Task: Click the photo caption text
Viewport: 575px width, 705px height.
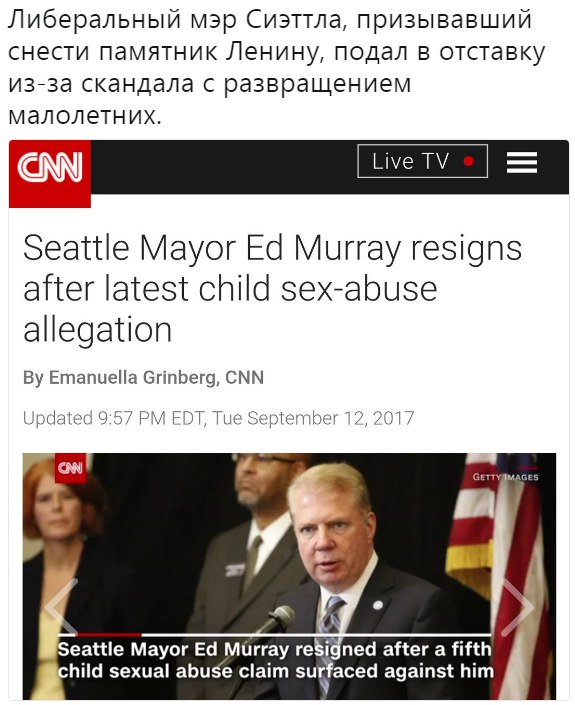Action: 275,660
